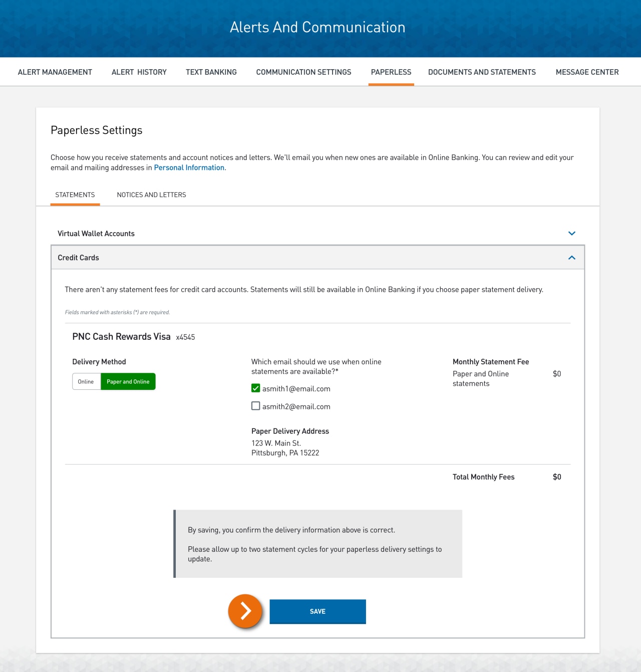Collapse the Credit Cards panel via its up arrow
Viewport: 641px width, 672px height.
tap(571, 257)
